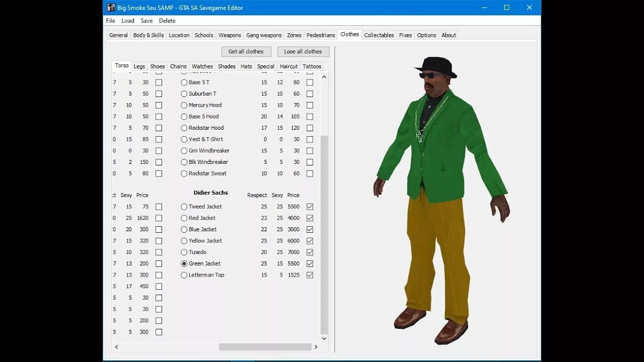
Task: Open the Special clothing sub-tab
Action: (266, 66)
